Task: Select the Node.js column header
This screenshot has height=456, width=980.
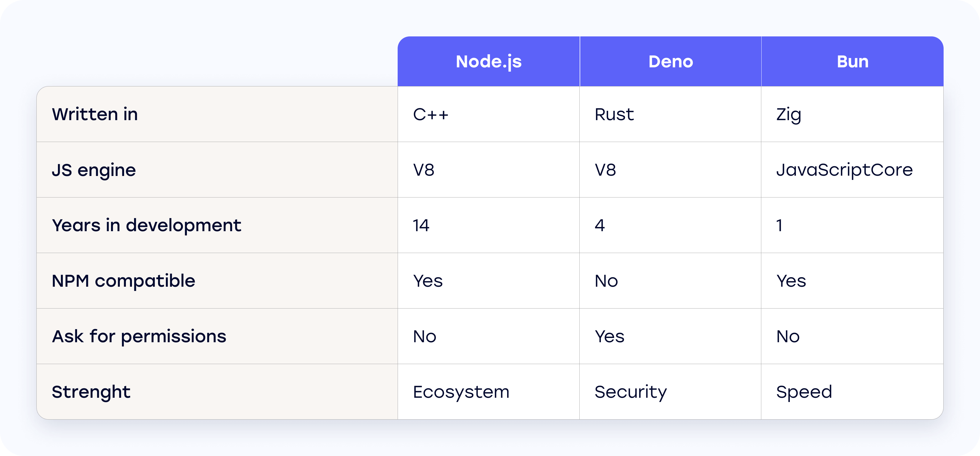Action: (x=488, y=61)
